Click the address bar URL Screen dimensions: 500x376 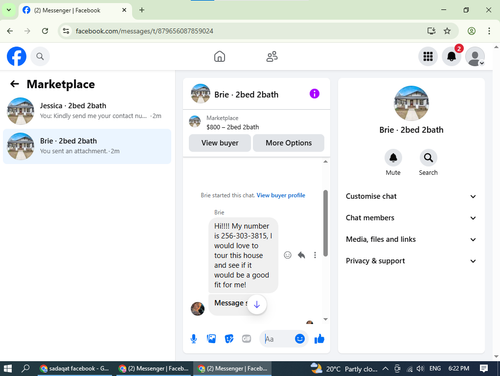(x=144, y=31)
